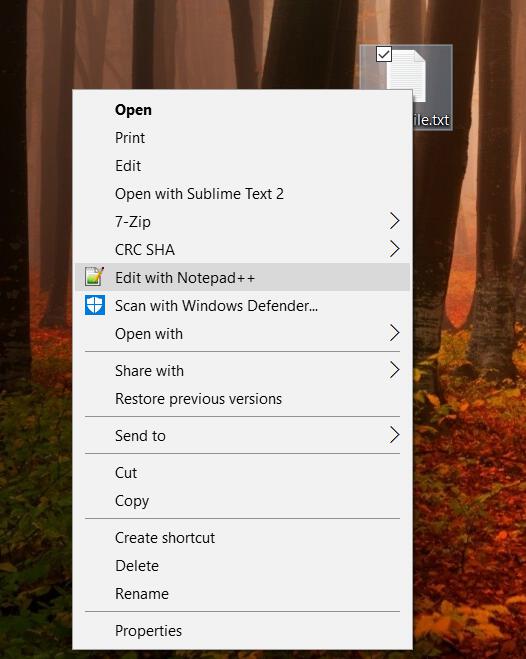
Task: Expand the CRC SHA submenu arrow
Action: (394, 249)
